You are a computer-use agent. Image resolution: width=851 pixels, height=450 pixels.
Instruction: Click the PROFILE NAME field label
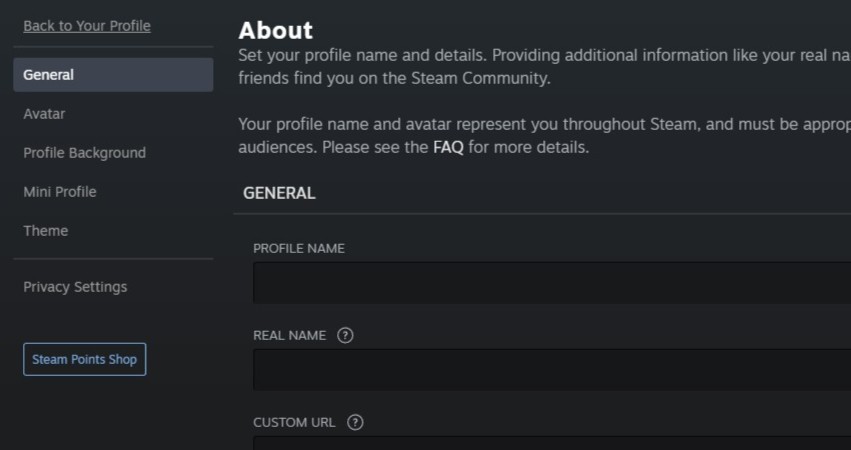coord(299,249)
